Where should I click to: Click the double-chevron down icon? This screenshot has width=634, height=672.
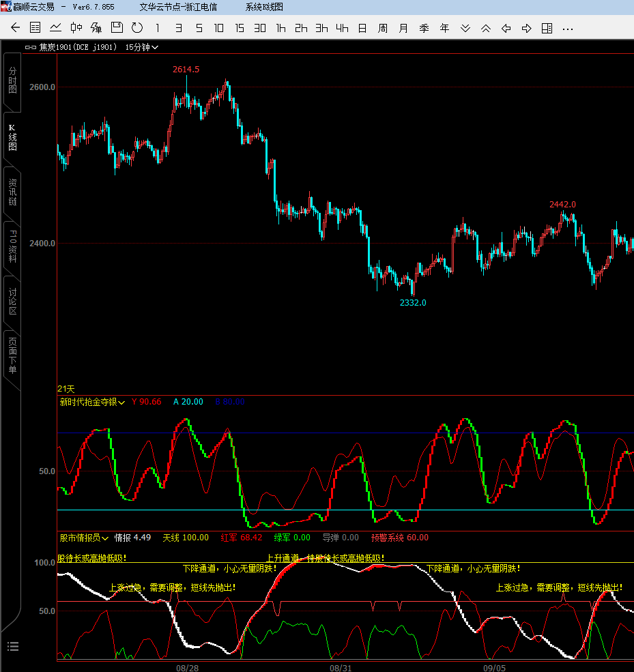(x=465, y=28)
